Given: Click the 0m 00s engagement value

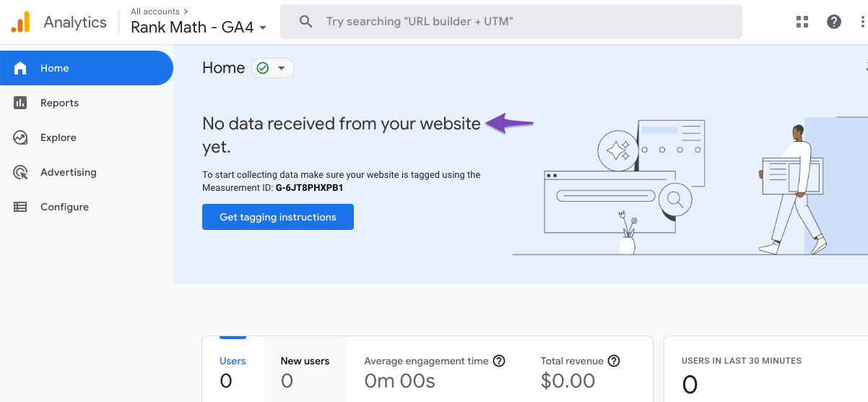Looking at the screenshot, I should [x=400, y=381].
